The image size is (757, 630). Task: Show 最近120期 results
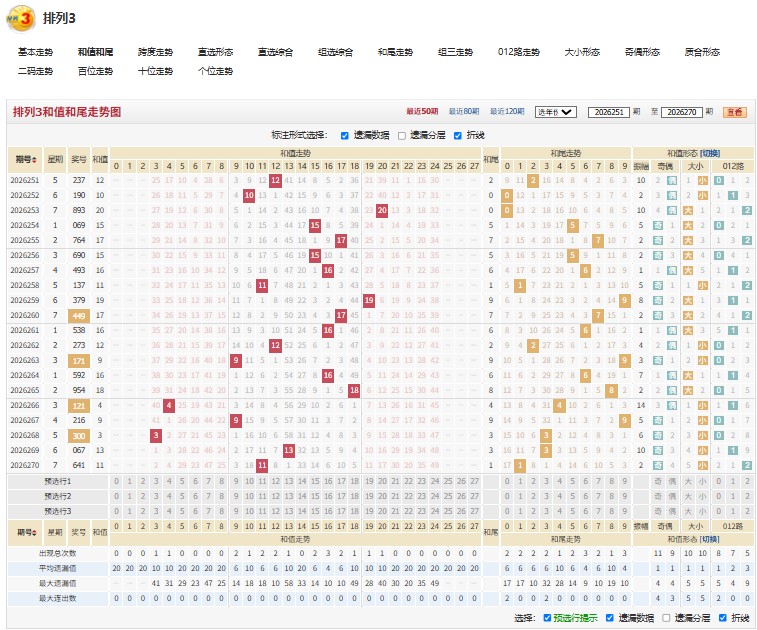click(507, 112)
